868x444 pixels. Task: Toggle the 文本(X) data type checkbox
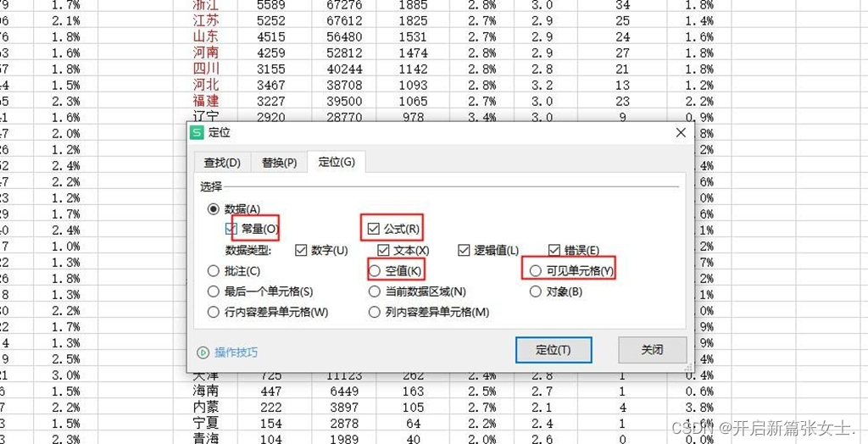384,250
